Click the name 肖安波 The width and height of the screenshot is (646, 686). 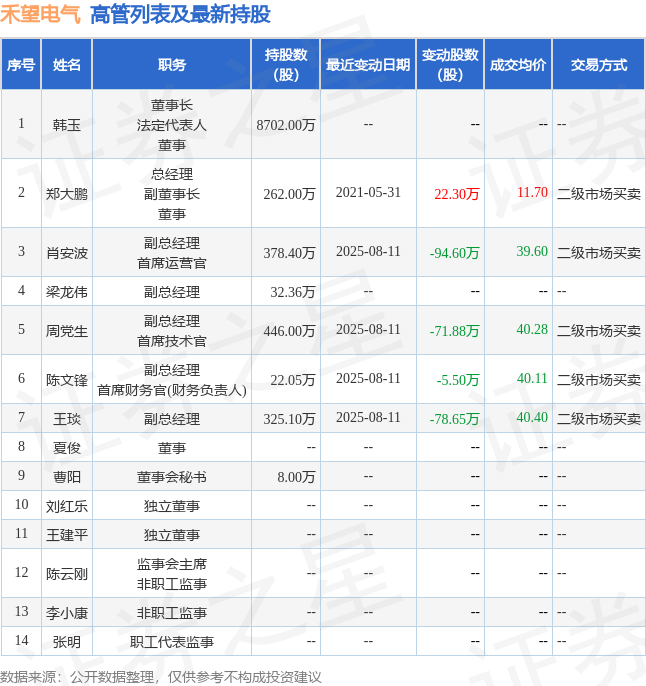pyautogui.click(x=66, y=253)
